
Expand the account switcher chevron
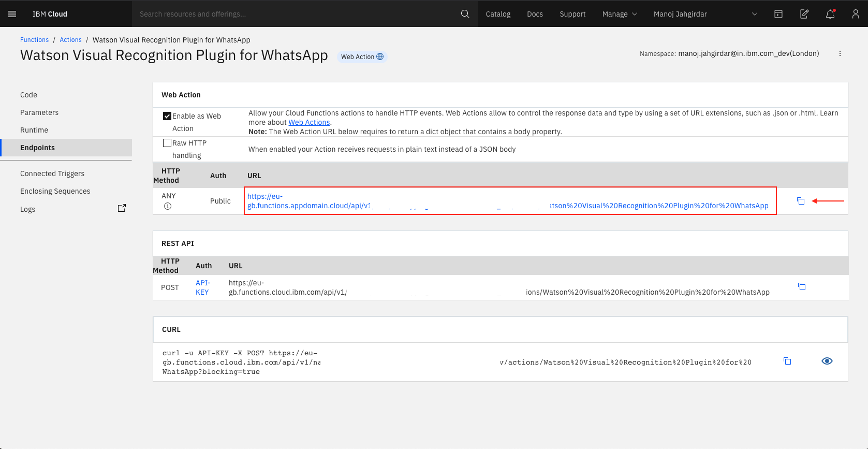pyautogui.click(x=755, y=14)
